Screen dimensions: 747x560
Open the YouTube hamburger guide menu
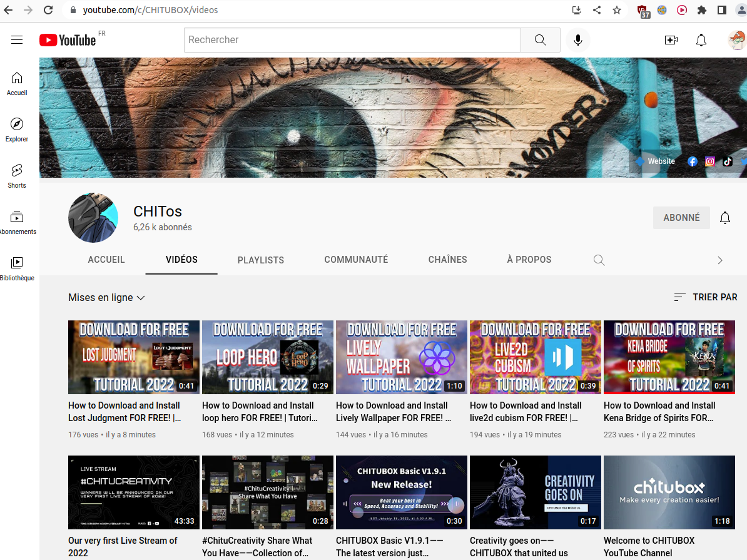(17, 39)
